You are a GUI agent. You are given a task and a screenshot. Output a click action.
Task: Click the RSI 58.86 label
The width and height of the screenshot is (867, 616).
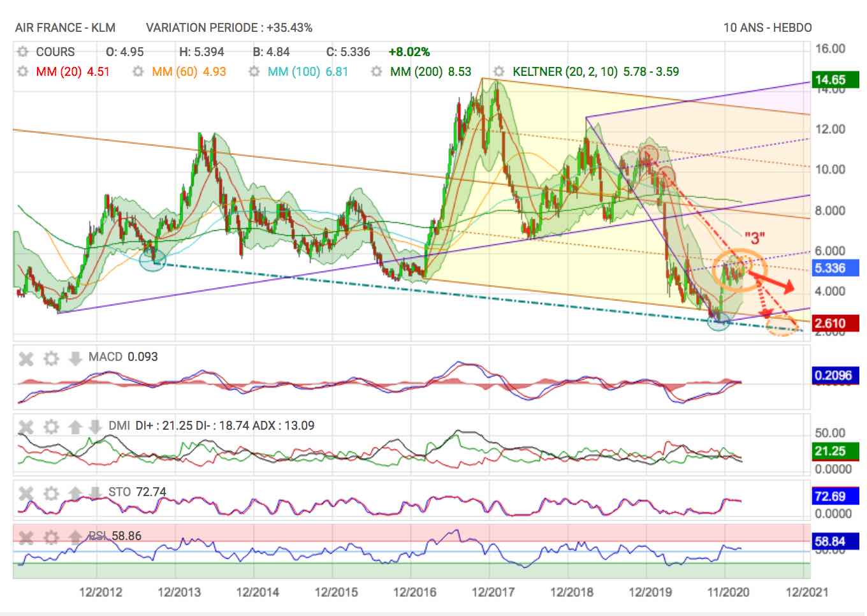coord(115,536)
